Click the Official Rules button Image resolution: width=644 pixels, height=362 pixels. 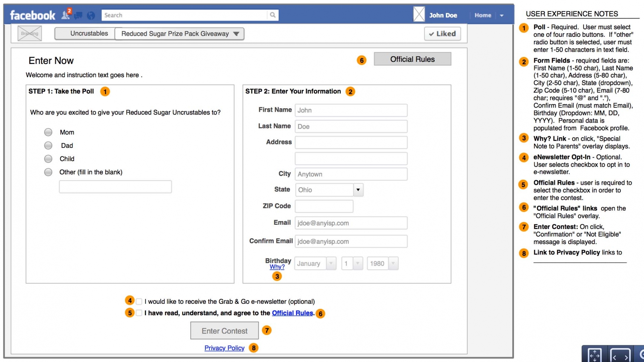click(413, 59)
